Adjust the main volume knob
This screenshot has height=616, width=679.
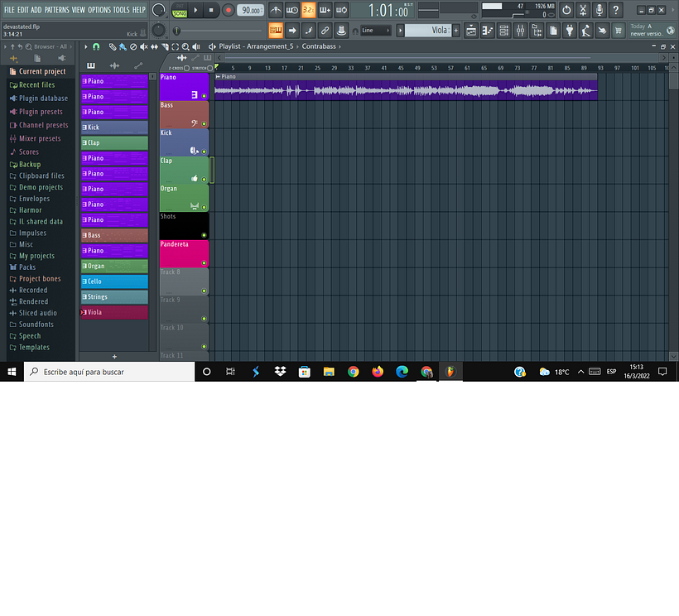(x=158, y=10)
